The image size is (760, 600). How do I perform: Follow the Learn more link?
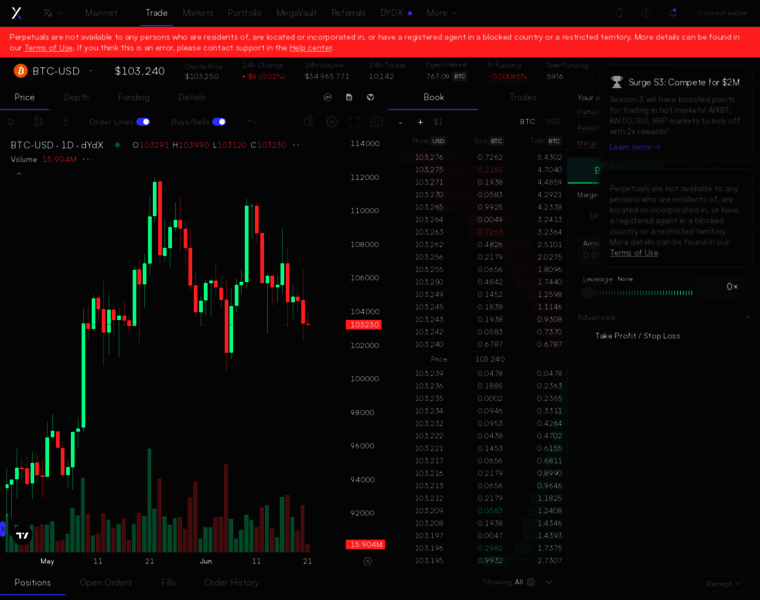[x=634, y=147]
